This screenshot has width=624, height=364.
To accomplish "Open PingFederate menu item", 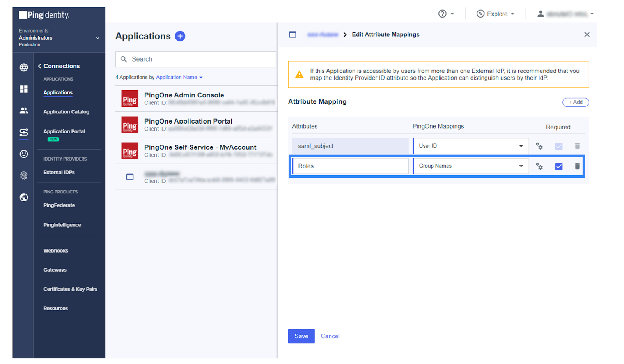I will click(x=59, y=205).
